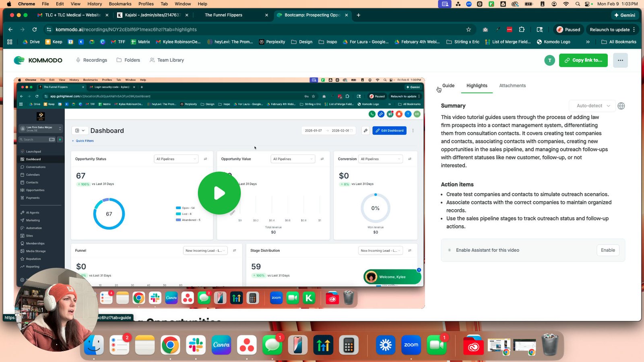This screenshot has height=362, width=644.
Task: Click Spotlight search in the menu bar
Action: click(x=578, y=4)
